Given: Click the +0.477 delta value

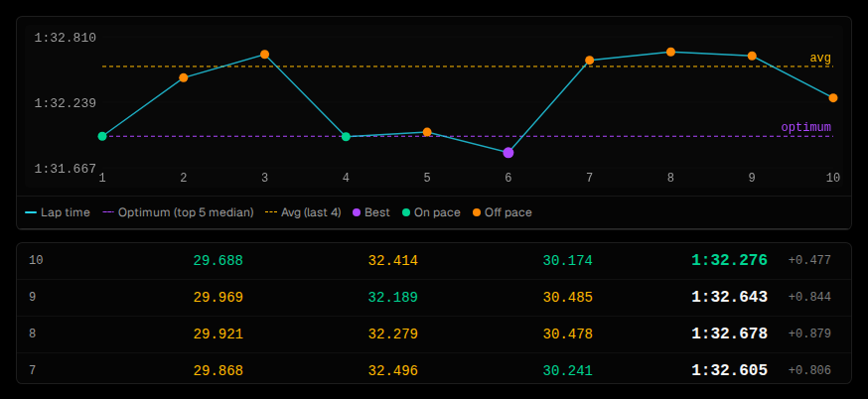Looking at the screenshot, I should pos(809,260).
